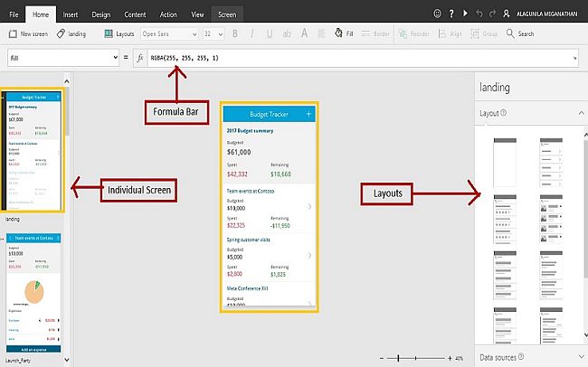This screenshot has width=588, height=367.
Task: Select the simple list layout in top row
Action: tap(551, 162)
